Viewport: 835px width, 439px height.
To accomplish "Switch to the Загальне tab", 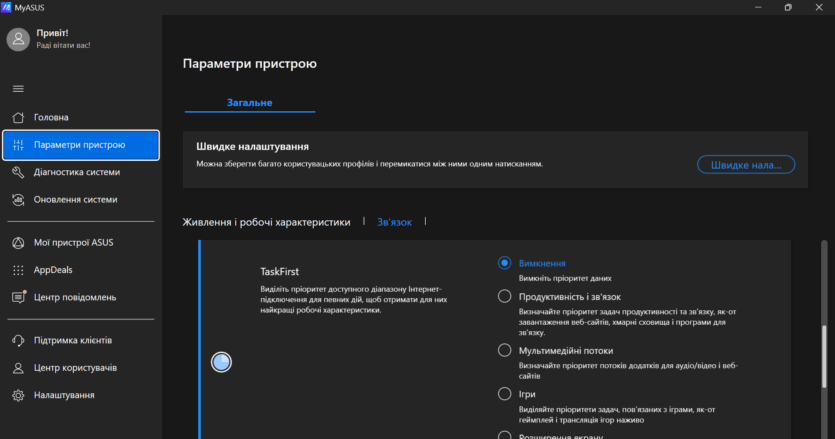I will (249, 102).
